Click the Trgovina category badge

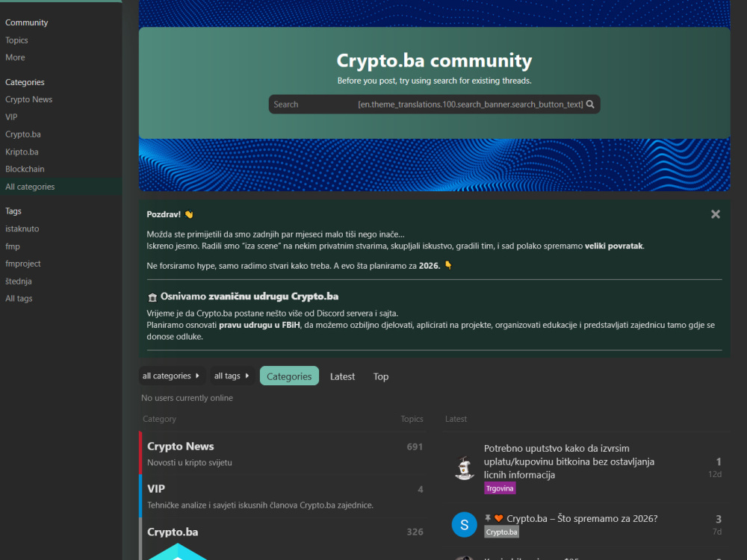500,488
